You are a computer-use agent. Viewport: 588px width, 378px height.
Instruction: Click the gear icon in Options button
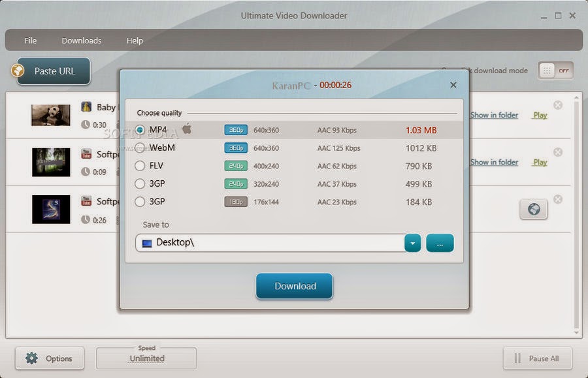31,358
